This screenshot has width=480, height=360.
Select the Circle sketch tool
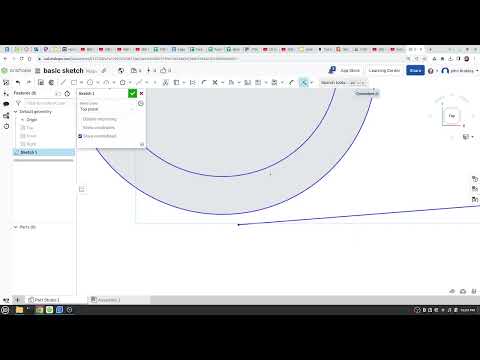[x=90, y=82]
